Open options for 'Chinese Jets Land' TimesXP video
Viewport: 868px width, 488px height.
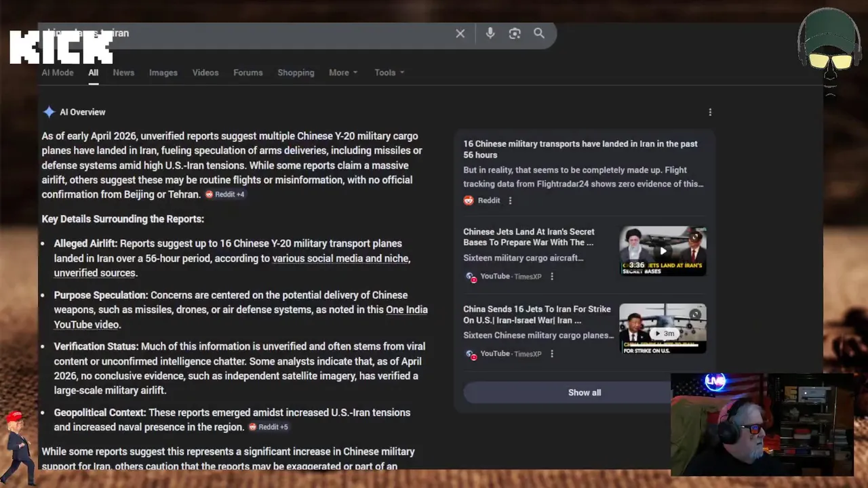(552, 277)
